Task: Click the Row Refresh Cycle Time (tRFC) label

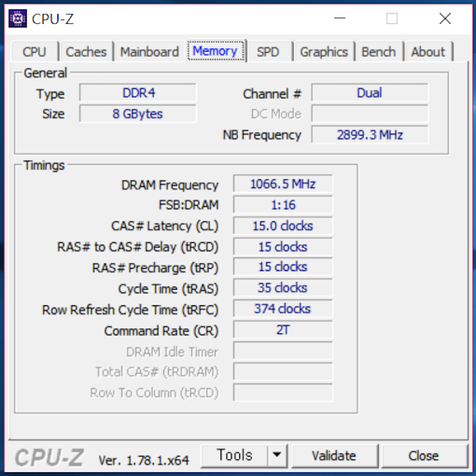Action: point(130,310)
